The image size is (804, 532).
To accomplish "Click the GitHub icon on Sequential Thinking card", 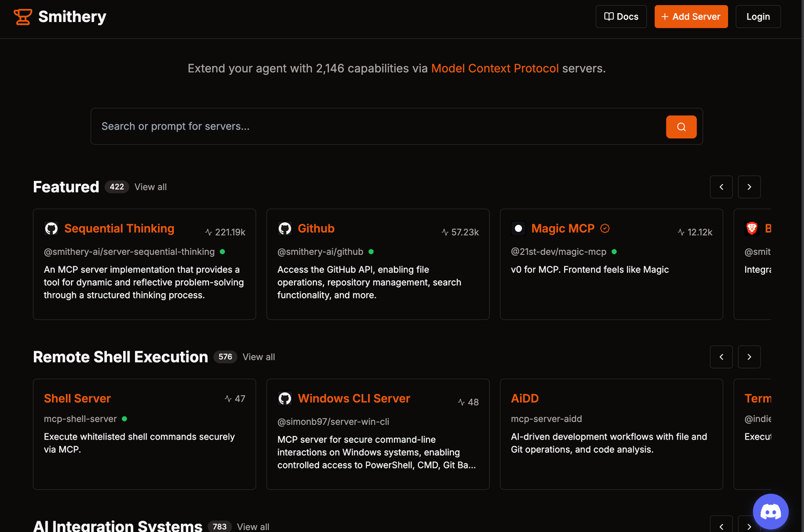I will point(52,229).
